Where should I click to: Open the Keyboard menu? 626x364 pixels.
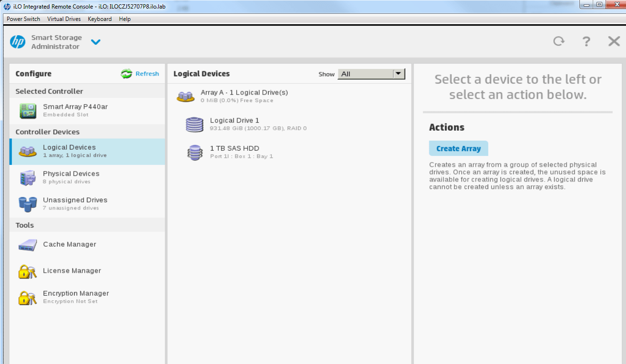100,19
